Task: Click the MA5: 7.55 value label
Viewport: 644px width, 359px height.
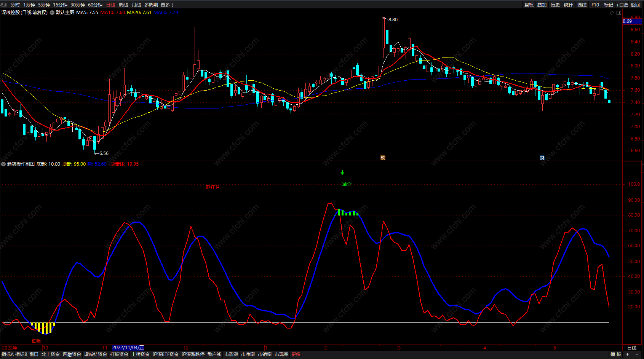Action: 87,13
